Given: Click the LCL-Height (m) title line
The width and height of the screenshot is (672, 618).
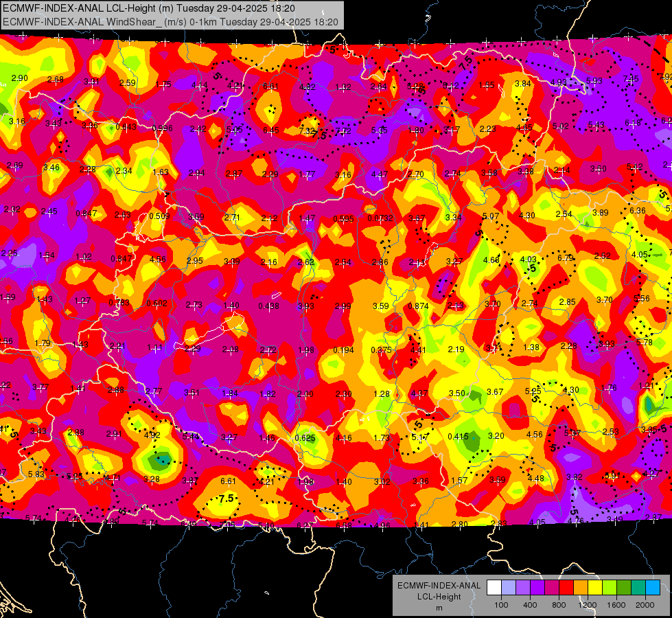Looking at the screenshot, I should click(x=149, y=8).
